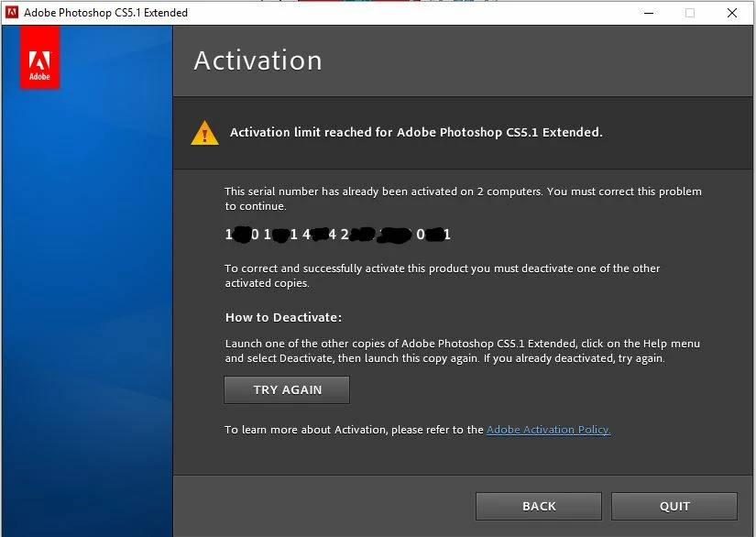Click the 'Activation' heading
The image size is (756, 537).
pos(257,60)
